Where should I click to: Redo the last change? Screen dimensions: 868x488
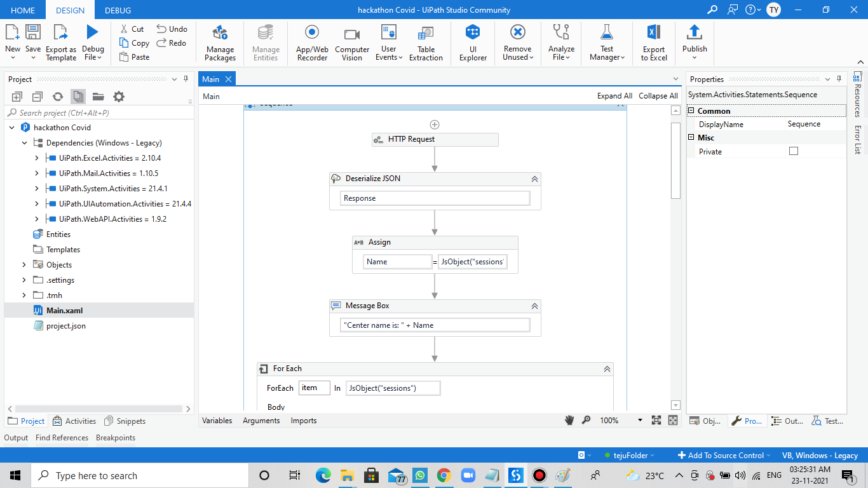pyautogui.click(x=172, y=43)
